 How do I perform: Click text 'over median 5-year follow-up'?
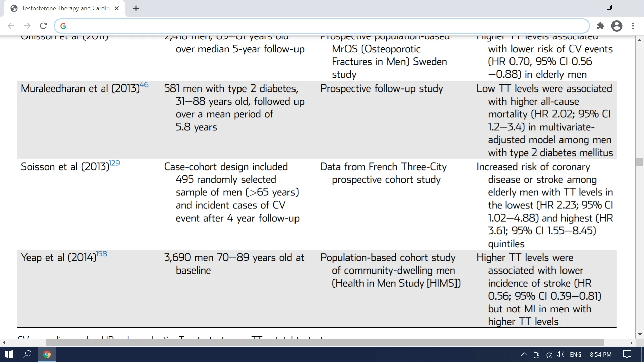click(240, 49)
